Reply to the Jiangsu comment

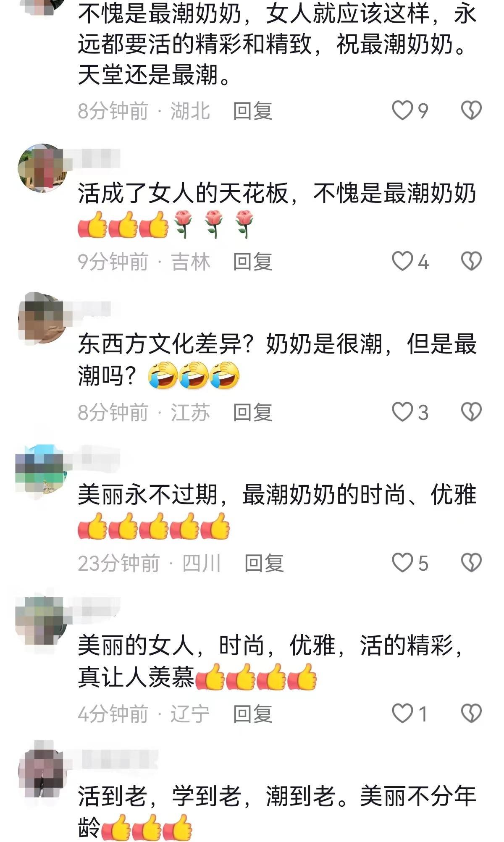coord(253,412)
